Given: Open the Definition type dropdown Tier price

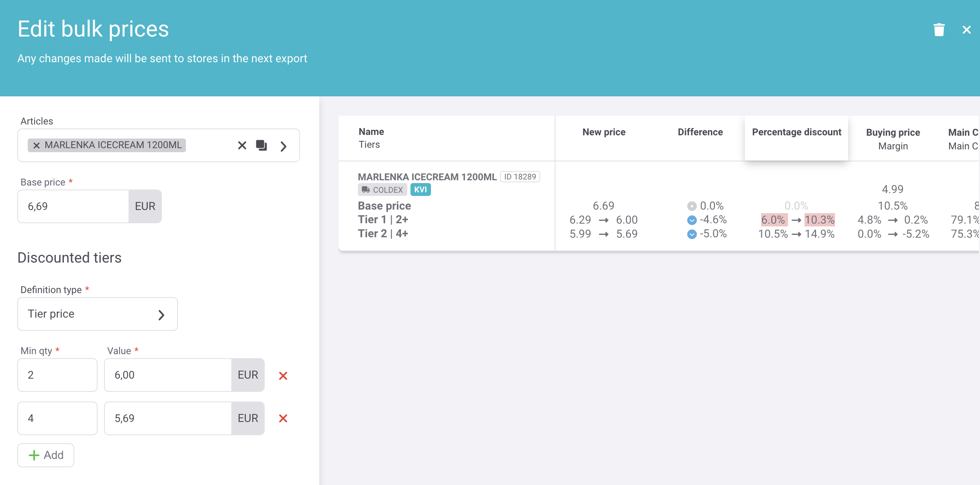Looking at the screenshot, I should (x=98, y=314).
